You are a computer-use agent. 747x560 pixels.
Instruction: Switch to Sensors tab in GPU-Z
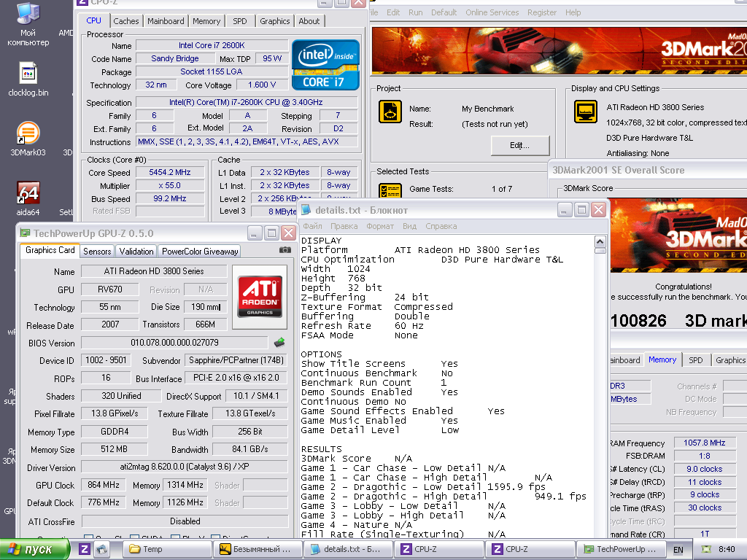pyautogui.click(x=97, y=252)
